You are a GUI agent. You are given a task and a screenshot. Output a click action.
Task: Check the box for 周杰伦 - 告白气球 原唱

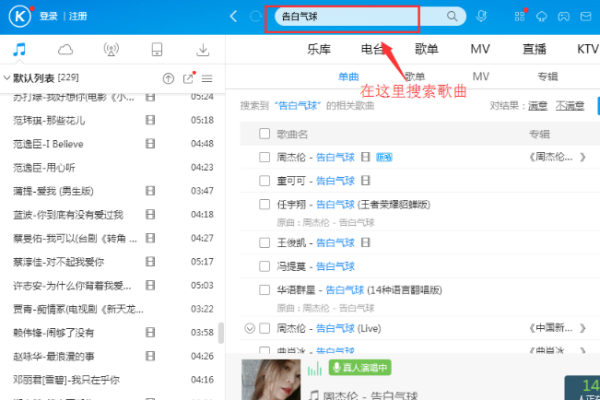[264, 157]
